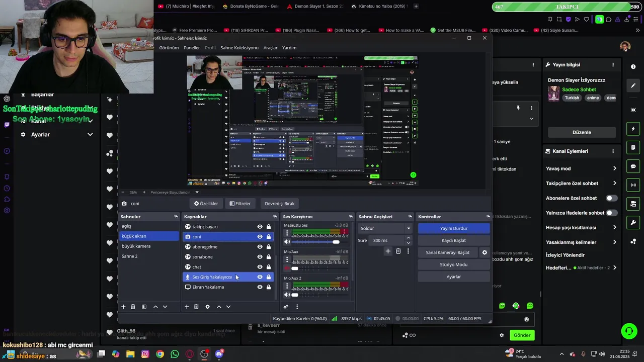The image size is (644, 362).
Task: Click the Twitch edit stream pencil icon
Action: point(633,85)
